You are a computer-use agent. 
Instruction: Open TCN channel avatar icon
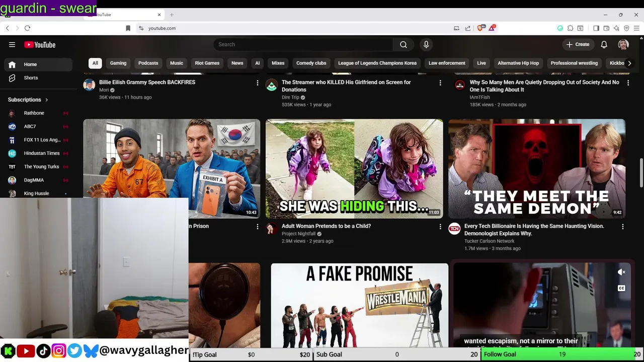(x=454, y=229)
